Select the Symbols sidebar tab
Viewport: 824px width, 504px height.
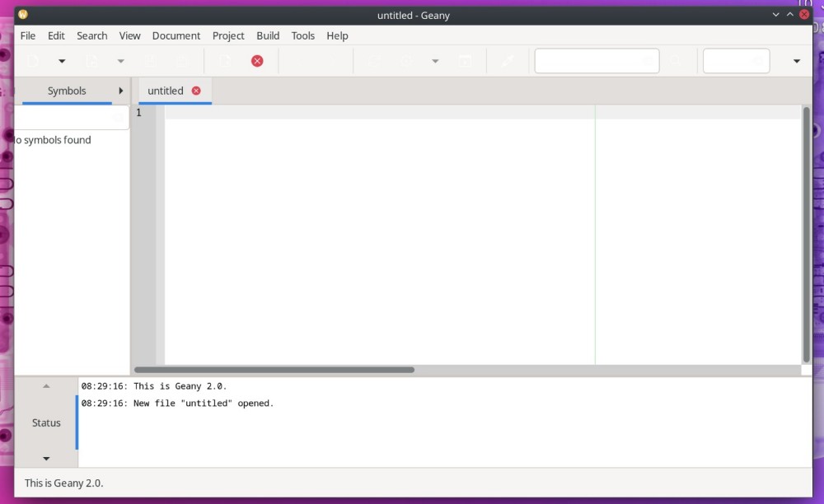(x=67, y=91)
